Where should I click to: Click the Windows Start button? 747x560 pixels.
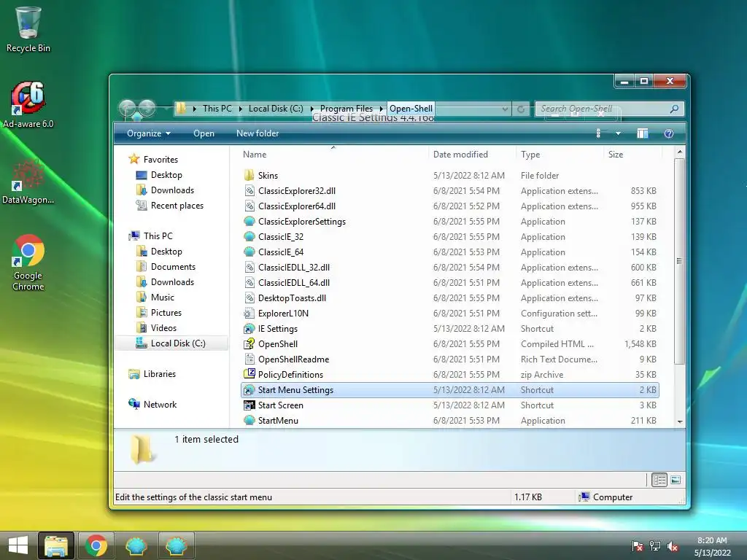[18, 545]
